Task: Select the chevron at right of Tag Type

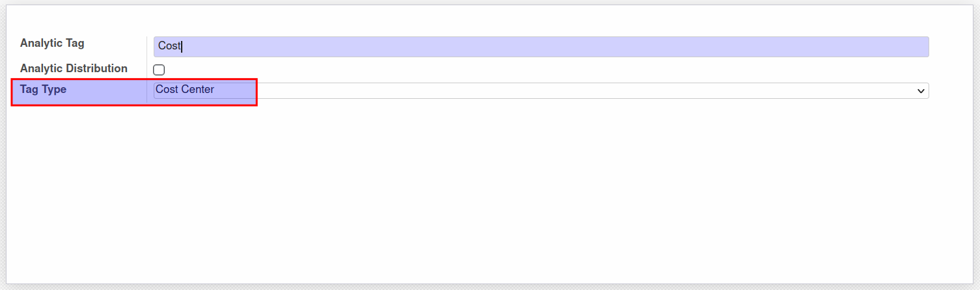Action: tap(921, 91)
